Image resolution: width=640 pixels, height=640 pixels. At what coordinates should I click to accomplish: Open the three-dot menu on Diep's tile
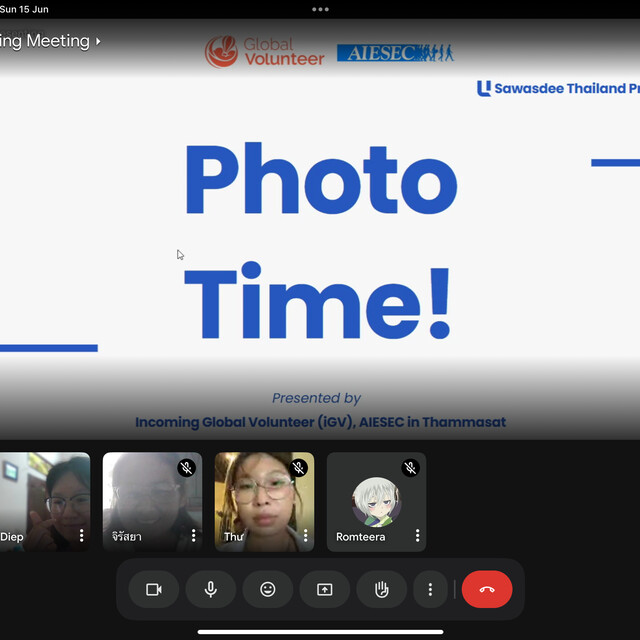[81, 536]
